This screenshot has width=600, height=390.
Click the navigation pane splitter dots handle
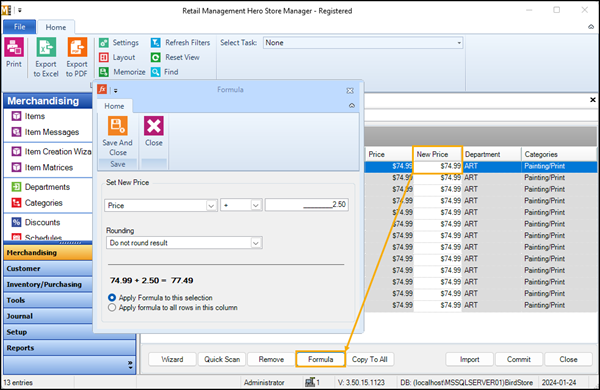pos(70,243)
